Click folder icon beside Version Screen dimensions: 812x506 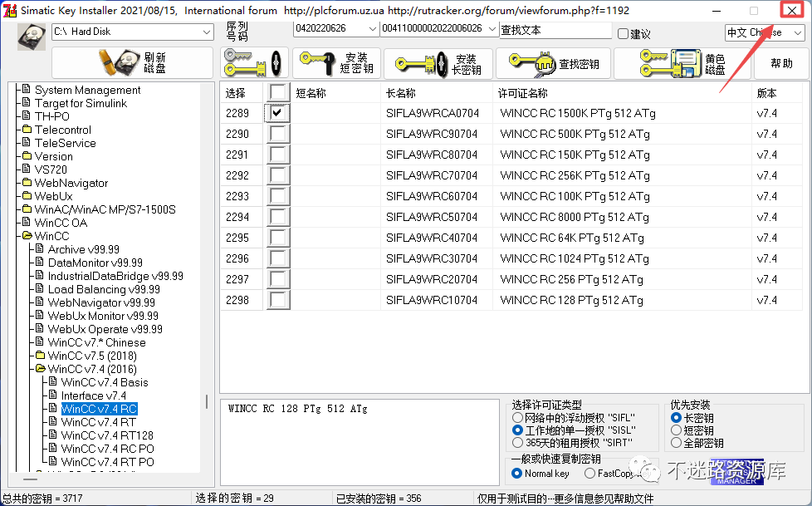(x=27, y=155)
